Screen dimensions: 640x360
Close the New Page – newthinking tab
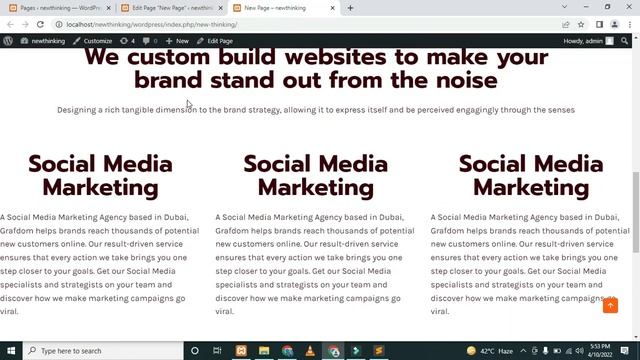[x=332, y=8]
